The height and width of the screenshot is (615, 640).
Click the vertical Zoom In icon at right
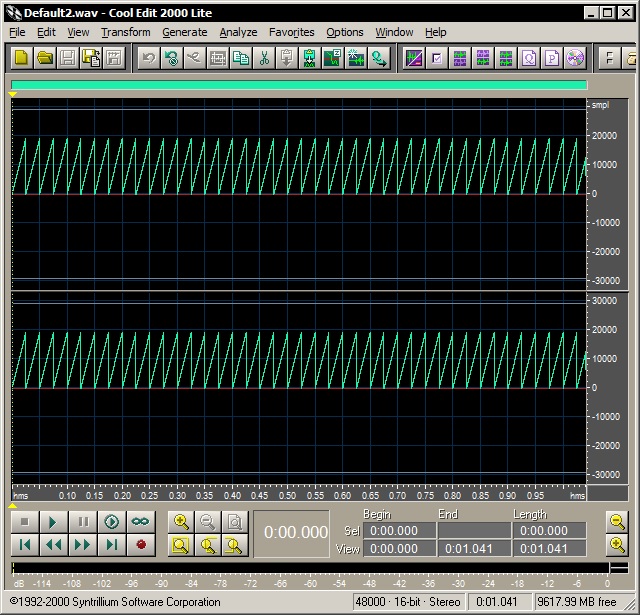point(618,544)
